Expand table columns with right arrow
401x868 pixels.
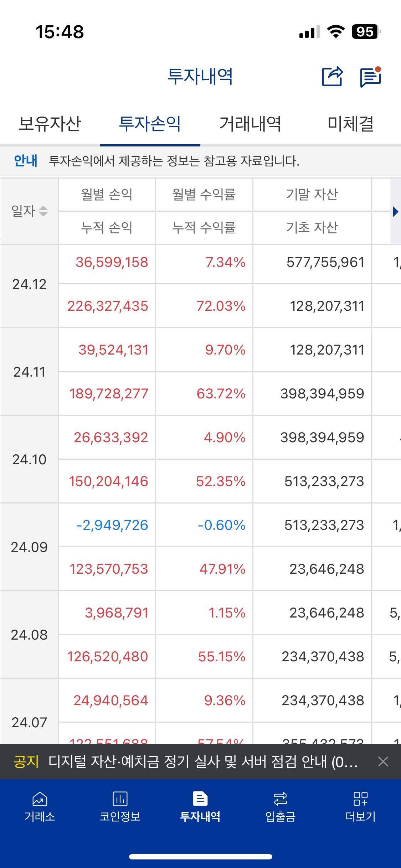[395, 211]
